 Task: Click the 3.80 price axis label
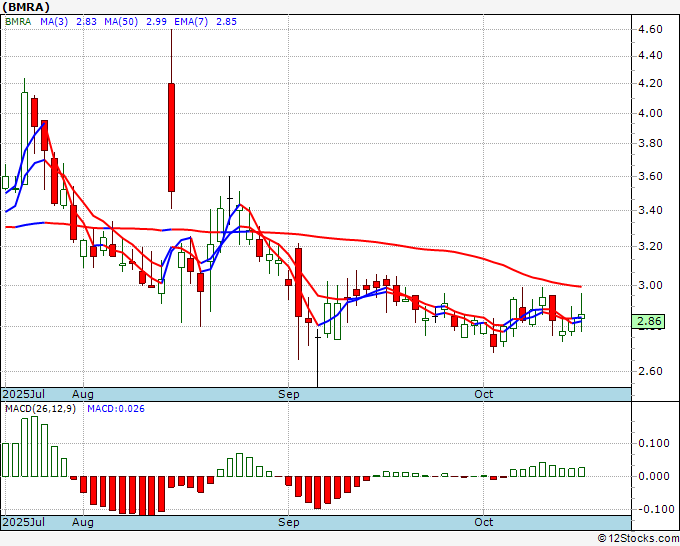[651, 143]
